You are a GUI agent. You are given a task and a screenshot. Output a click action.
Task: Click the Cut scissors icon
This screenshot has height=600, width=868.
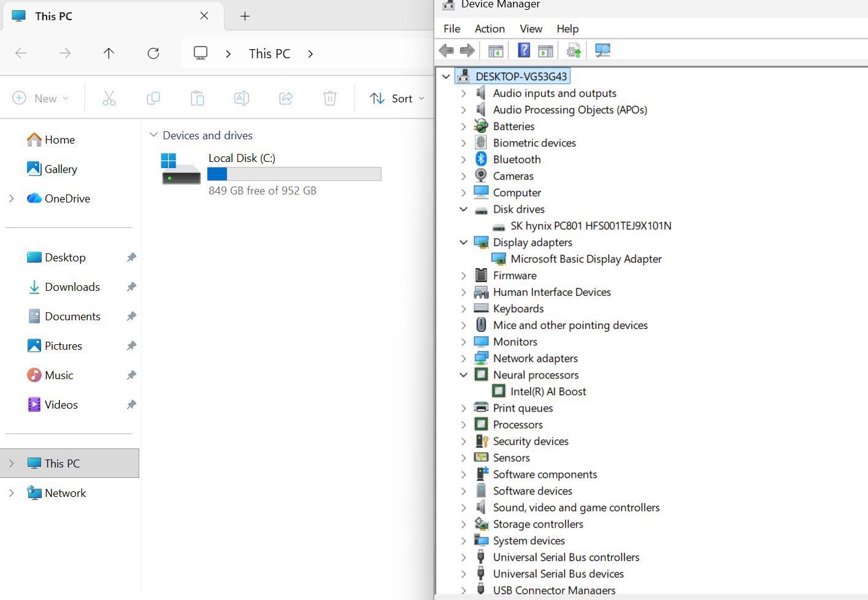click(109, 98)
